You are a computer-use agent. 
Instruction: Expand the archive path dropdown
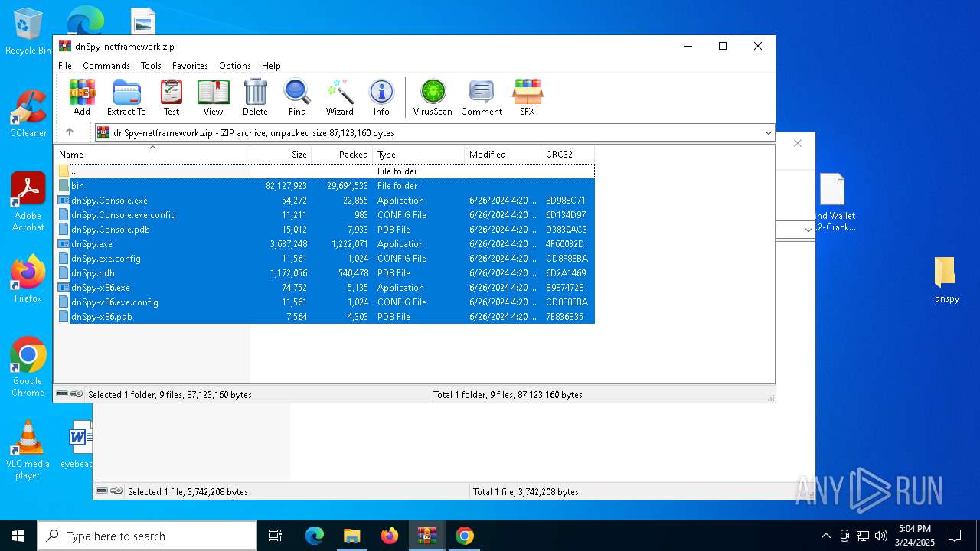tap(768, 132)
